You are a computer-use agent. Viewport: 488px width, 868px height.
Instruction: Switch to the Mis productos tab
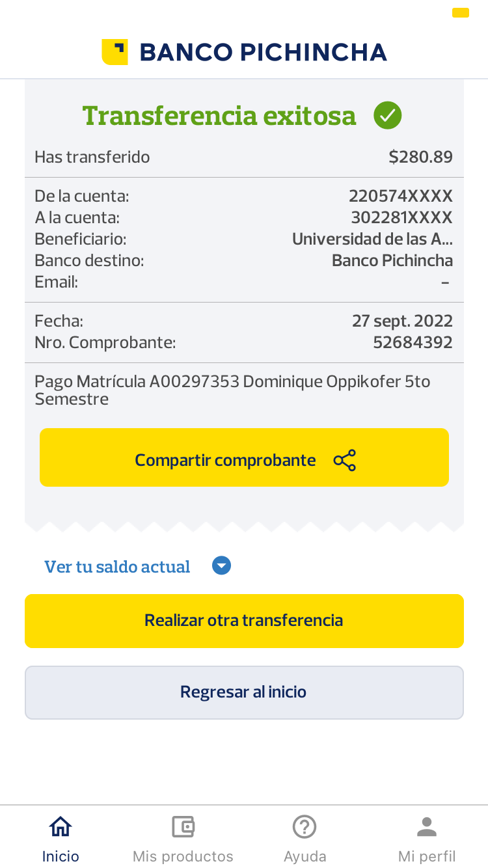coord(183,856)
